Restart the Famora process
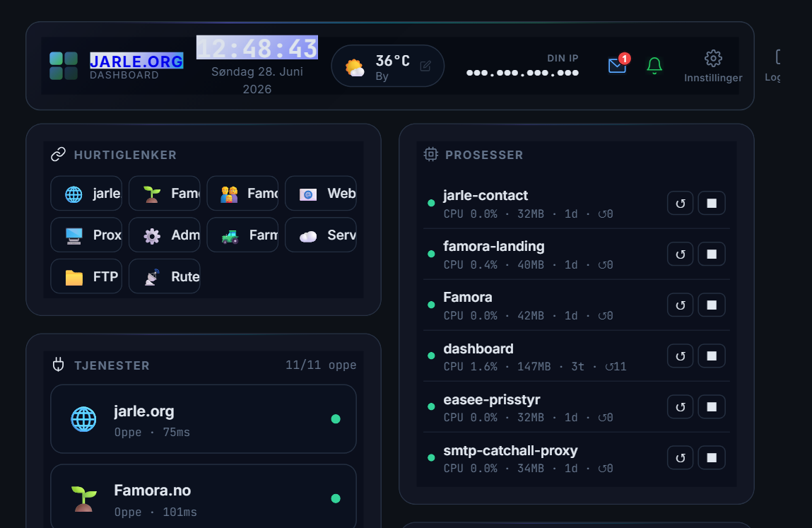The image size is (812, 528). click(681, 305)
